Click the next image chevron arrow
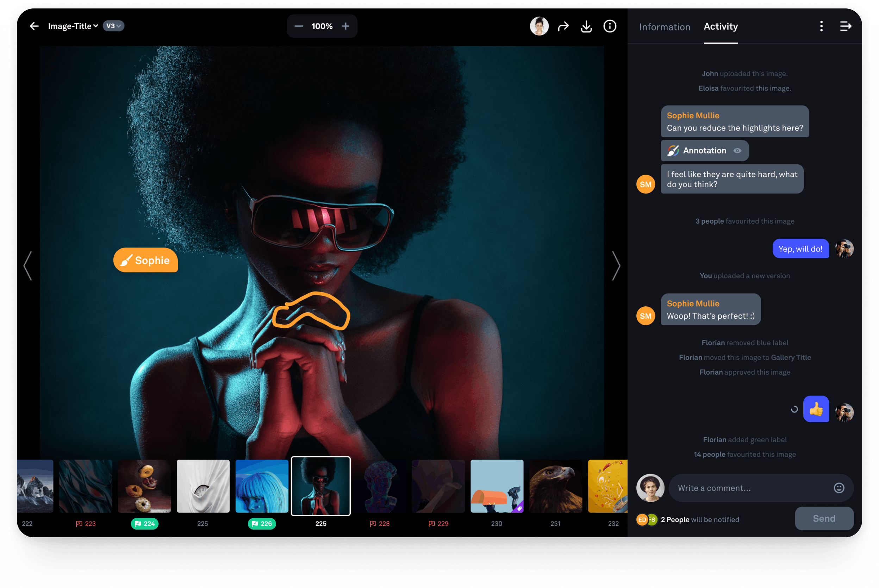879x588 pixels. click(x=616, y=265)
